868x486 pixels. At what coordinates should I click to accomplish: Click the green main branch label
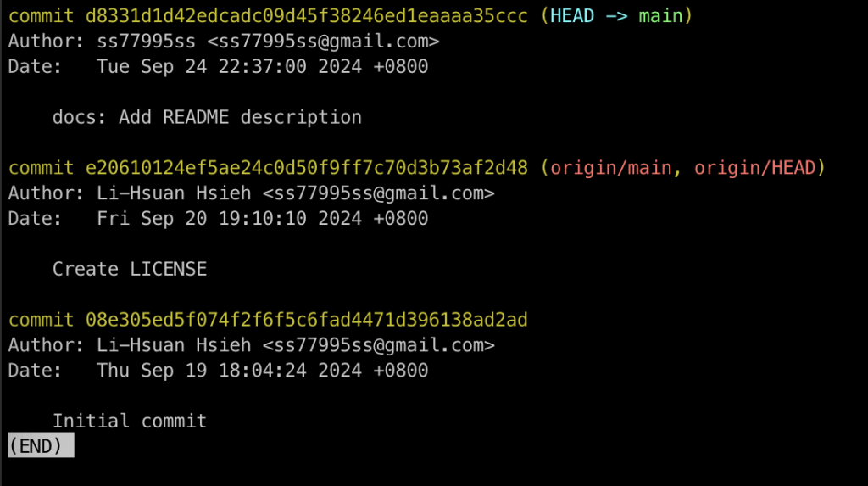click(x=660, y=16)
